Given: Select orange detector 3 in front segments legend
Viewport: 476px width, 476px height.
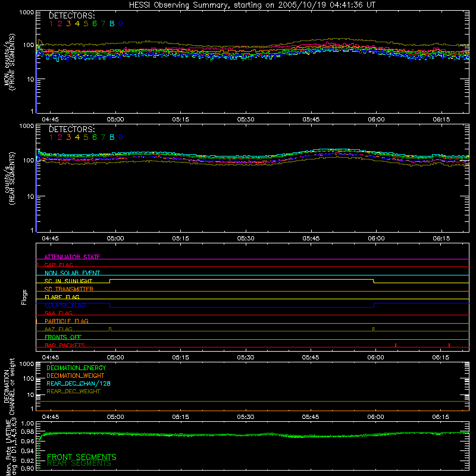Looking at the screenshot, I should [68, 24].
